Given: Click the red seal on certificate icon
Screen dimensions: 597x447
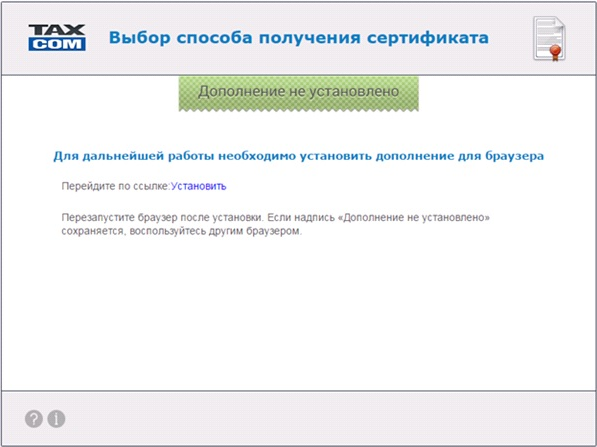Looking at the screenshot, I should pos(555,51).
